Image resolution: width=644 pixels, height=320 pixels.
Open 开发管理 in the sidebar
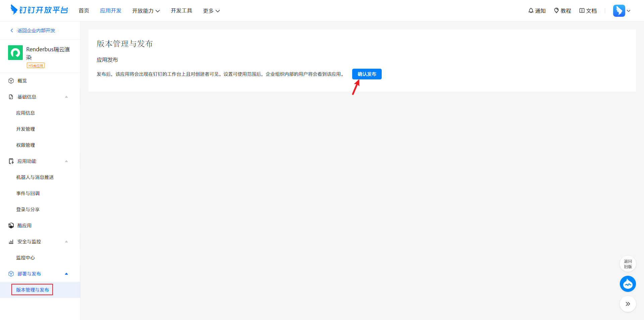click(25, 129)
